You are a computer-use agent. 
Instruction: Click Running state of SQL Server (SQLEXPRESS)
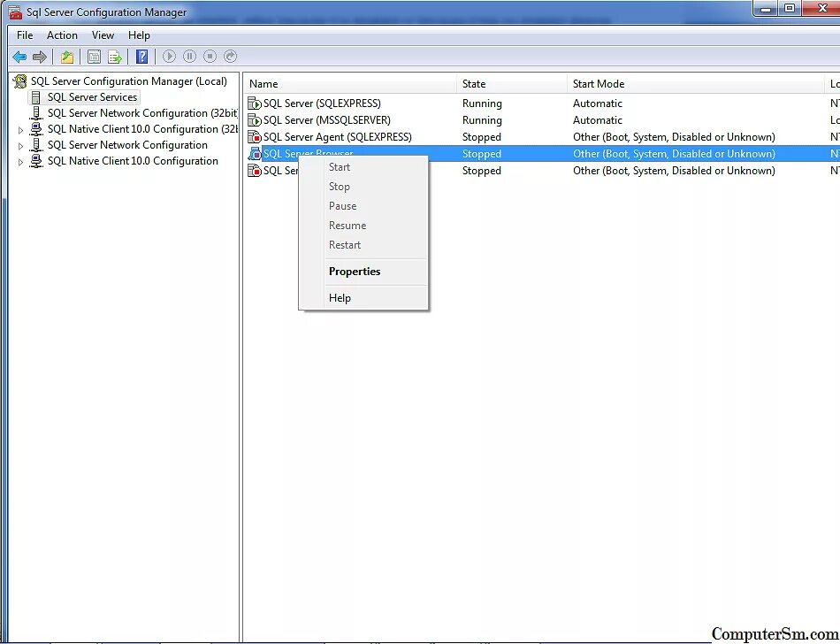click(x=482, y=103)
